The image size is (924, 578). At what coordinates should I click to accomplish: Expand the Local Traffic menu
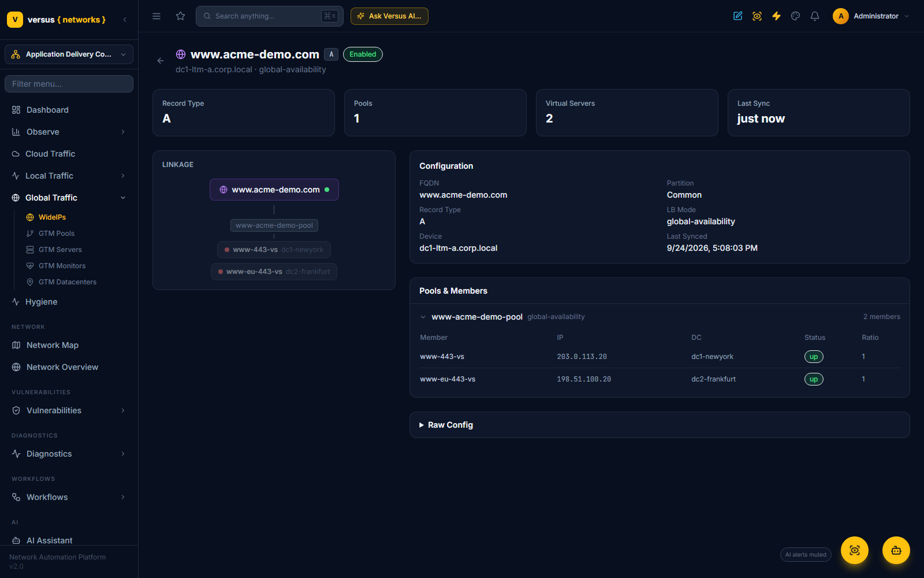(69, 176)
